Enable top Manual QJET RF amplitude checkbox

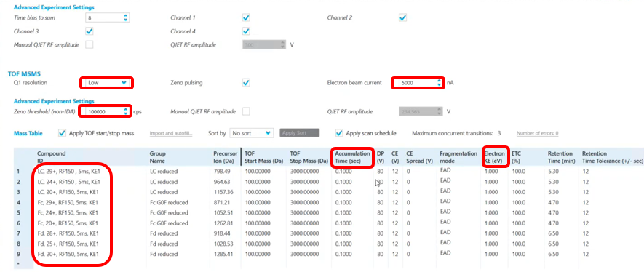89,44
